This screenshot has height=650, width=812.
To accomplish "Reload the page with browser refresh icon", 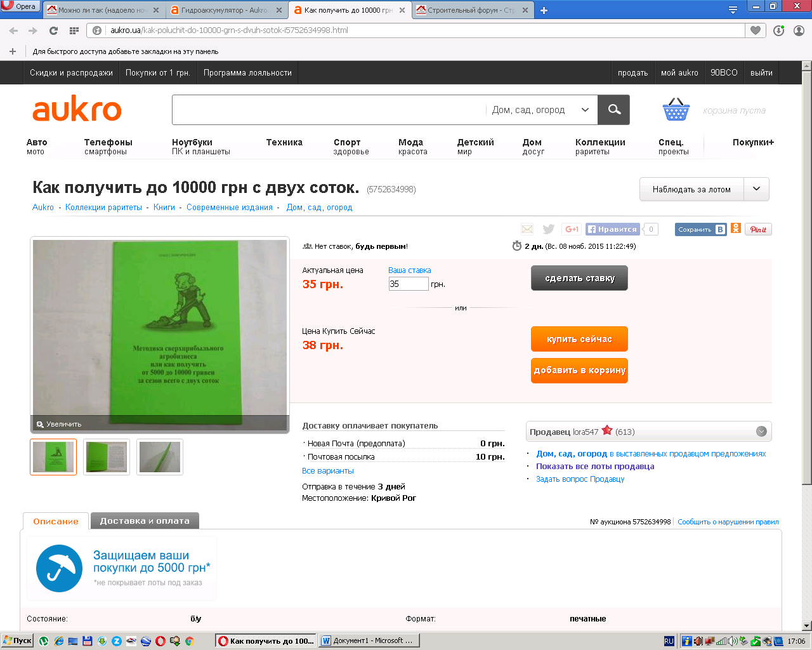I will click(x=53, y=30).
